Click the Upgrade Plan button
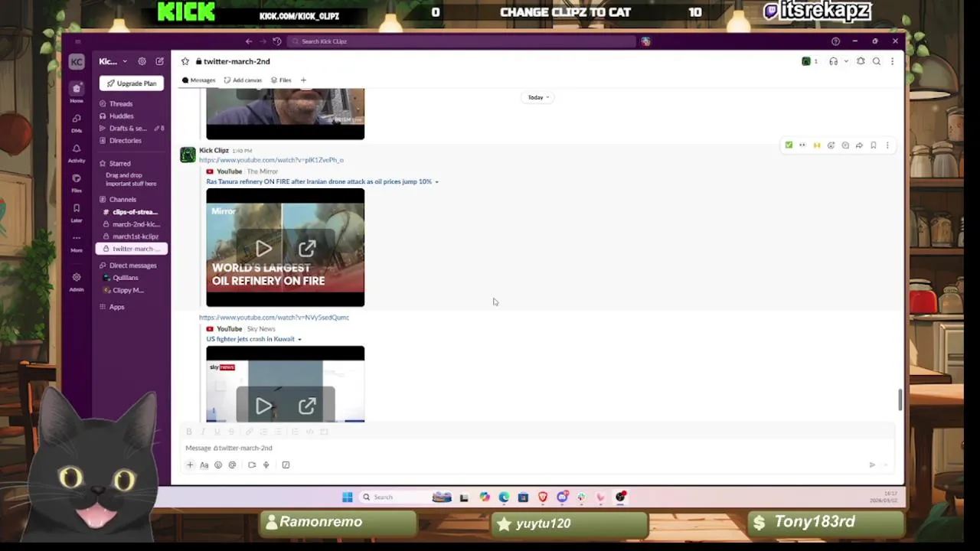 coord(132,83)
